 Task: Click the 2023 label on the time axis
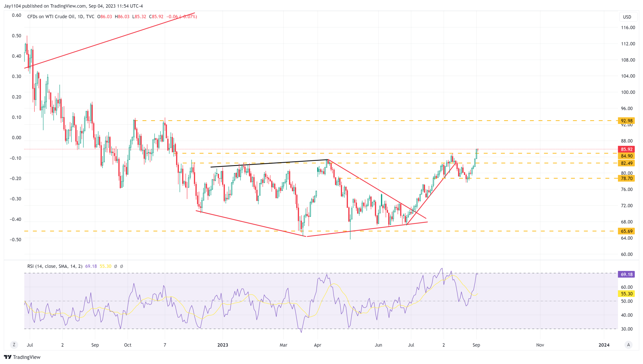coord(223,345)
